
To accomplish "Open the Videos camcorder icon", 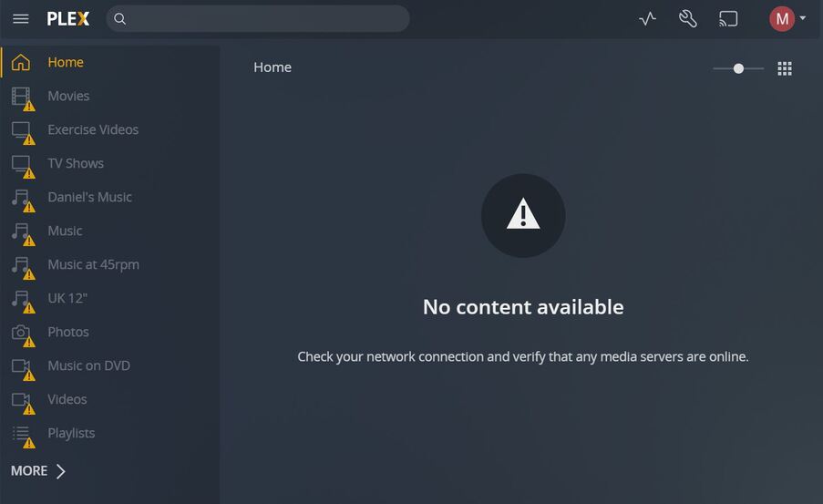I will [x=21, y=399].
